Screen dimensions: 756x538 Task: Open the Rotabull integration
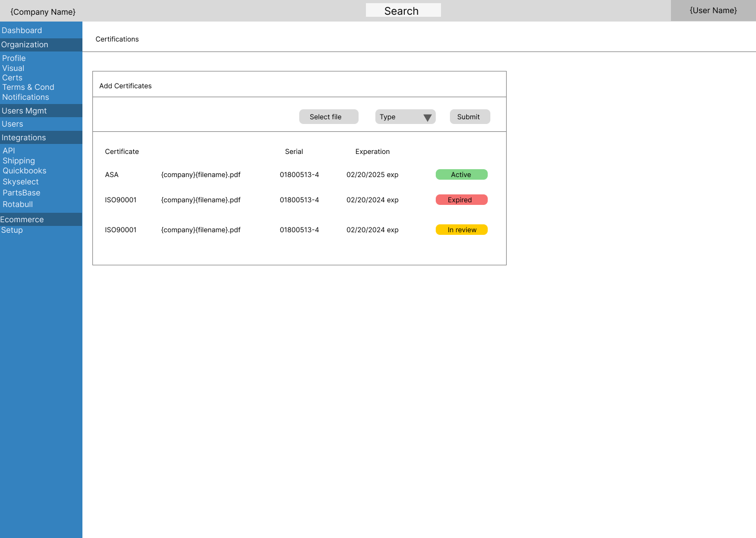coord(18,204)
